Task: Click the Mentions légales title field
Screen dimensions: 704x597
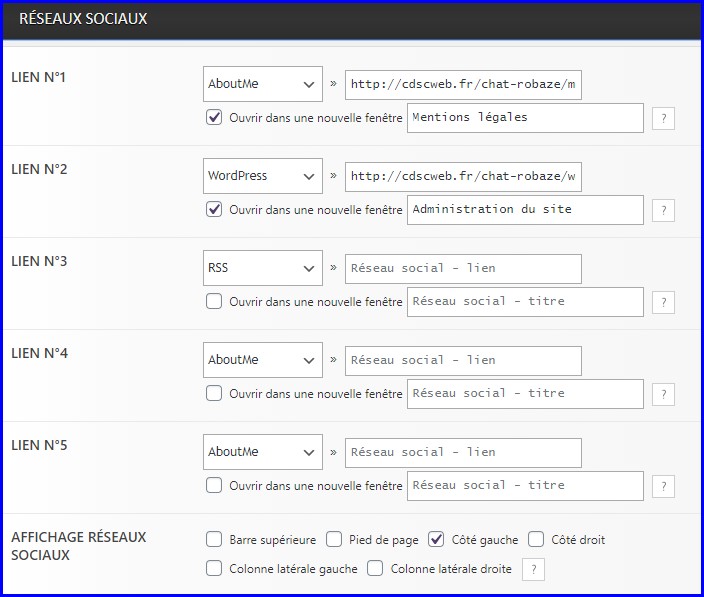Action: 525,118
